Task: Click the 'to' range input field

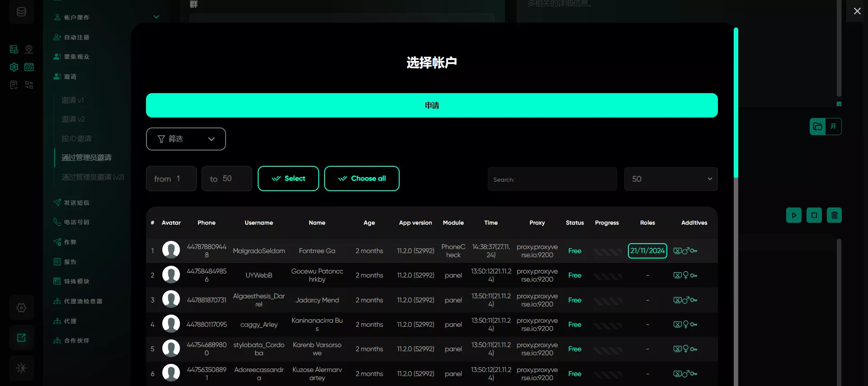Action: pos(226,179)
